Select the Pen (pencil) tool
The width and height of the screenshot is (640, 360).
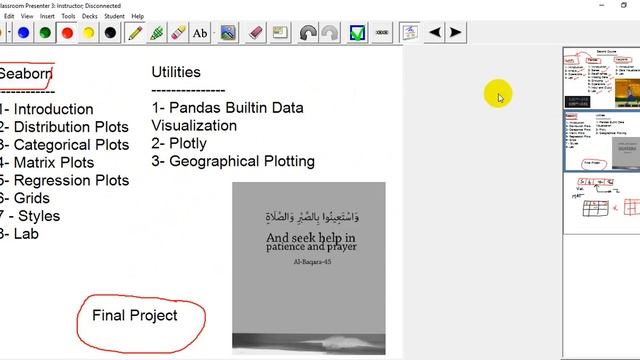(x=135, y=33)
